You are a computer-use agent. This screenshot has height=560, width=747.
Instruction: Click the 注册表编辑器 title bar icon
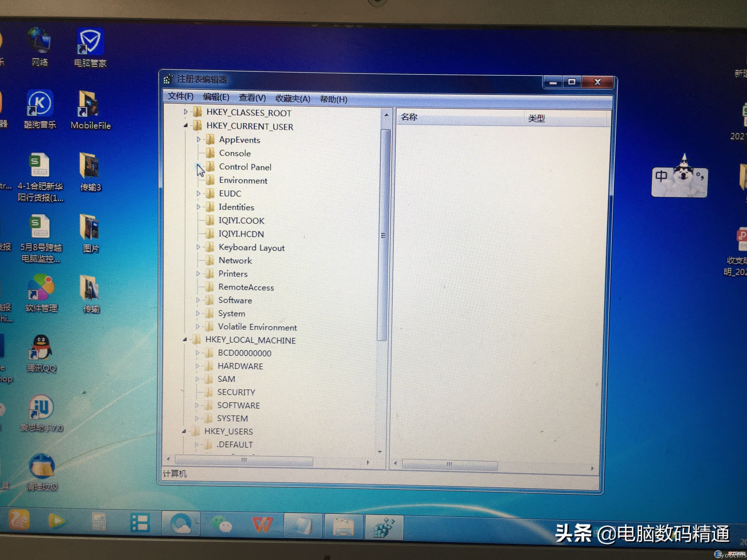click(168, 79)
